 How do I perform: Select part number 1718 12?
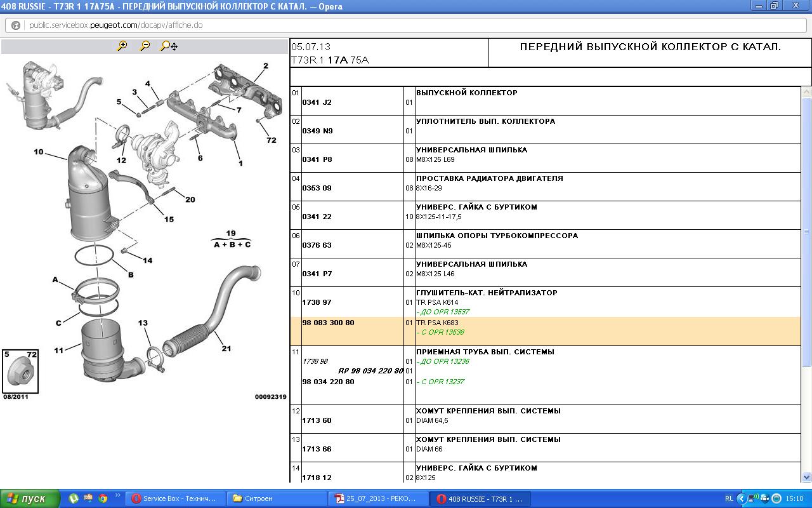click(x=317, y=478)
